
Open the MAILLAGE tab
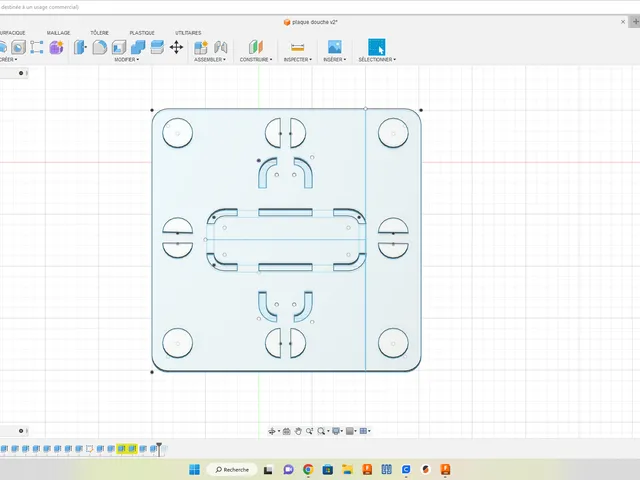(x=58, y=33)
